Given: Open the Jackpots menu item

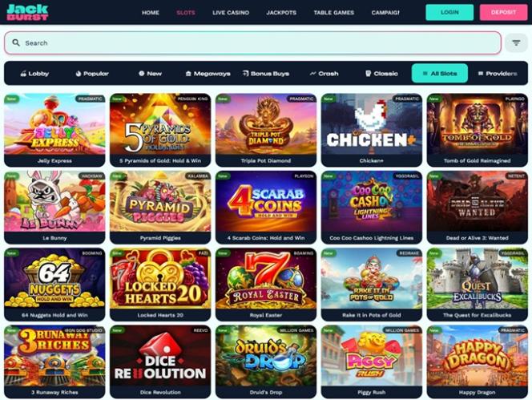Looking at the screenshot, I should click(x=281, y=13).
